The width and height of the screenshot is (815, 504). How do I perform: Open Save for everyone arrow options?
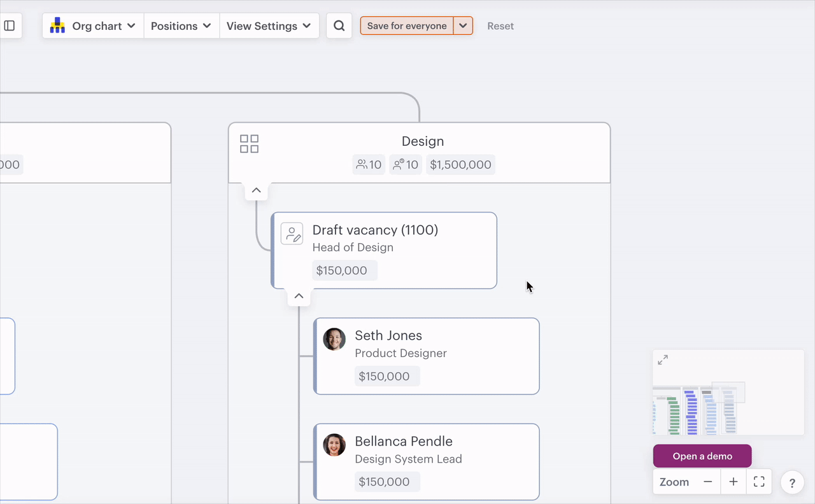(x=463, y=26)
